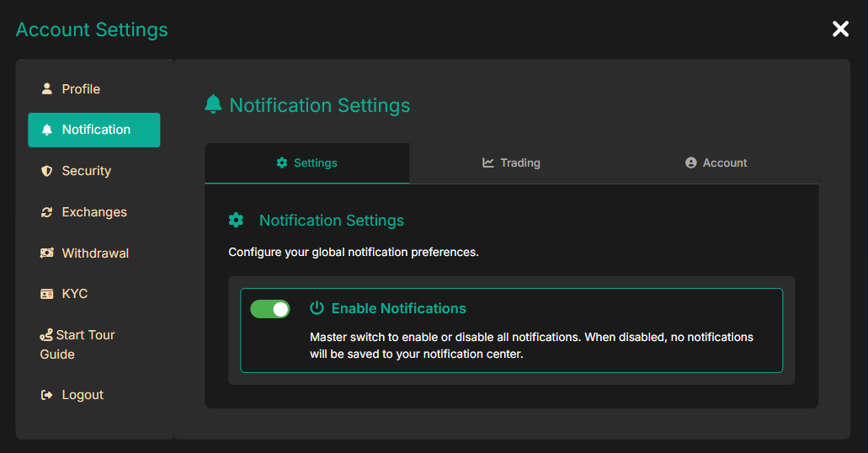Switch to the Settings tab

[x=307, y=163]
